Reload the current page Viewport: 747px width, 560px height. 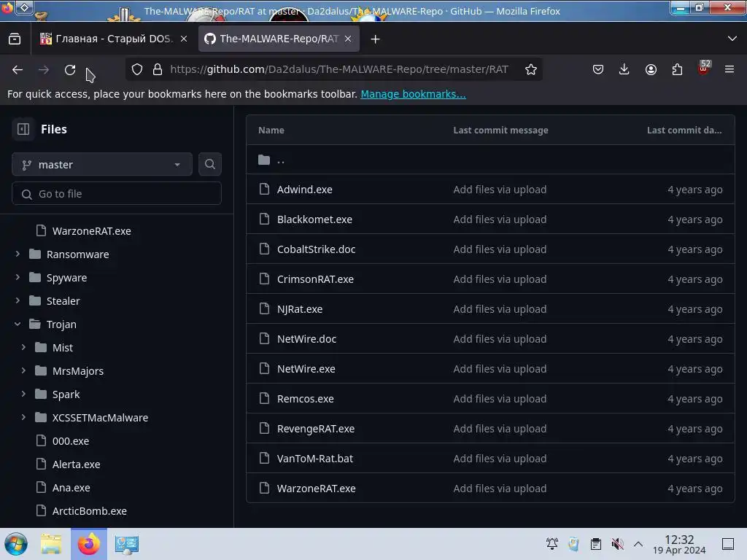pos(70,69)
